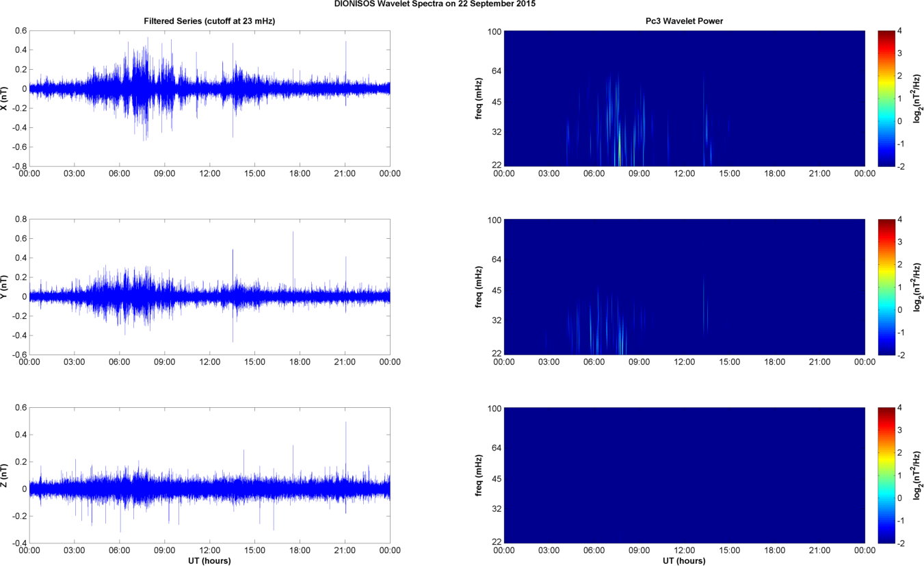Click the value 4 on the top colorbar
Image resolution: width=924 pixels, height=566 pixels.
(900, 31)
